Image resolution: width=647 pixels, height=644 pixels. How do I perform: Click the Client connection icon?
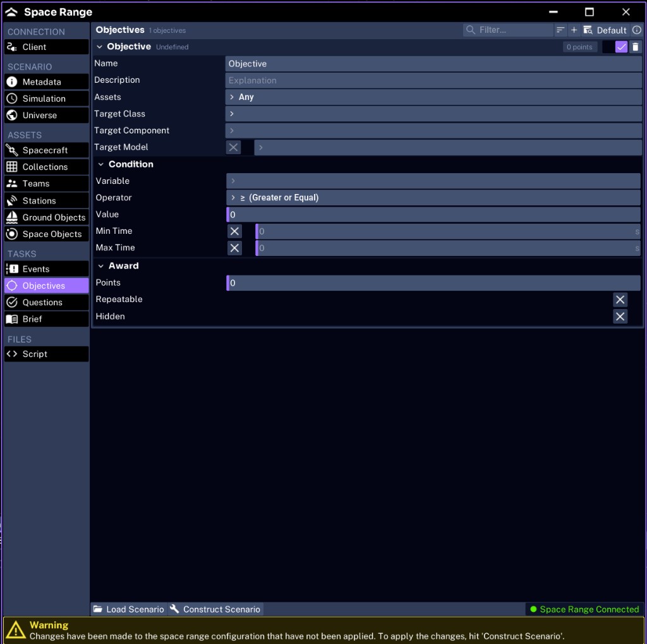point(12,47)
